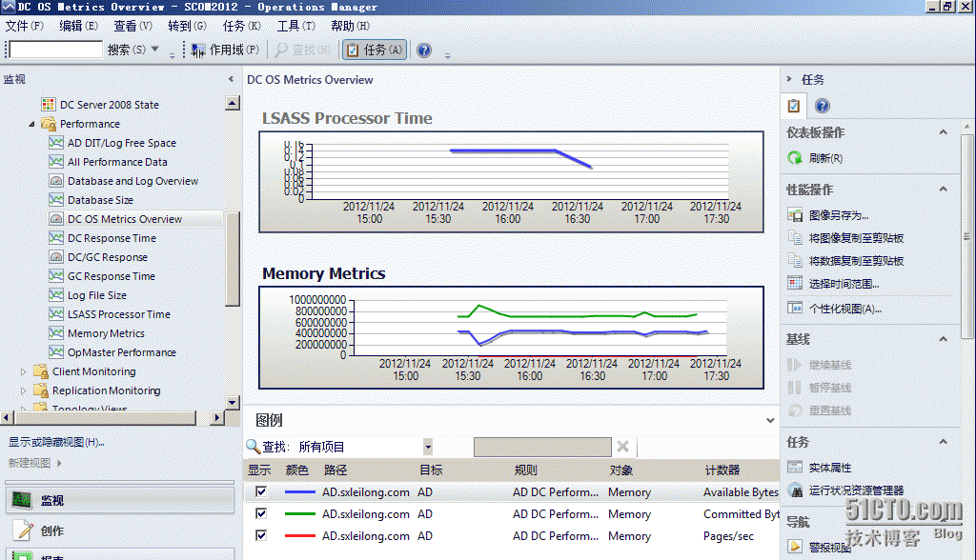
Task: Click the GC Response Time chart icon
Action: [56, 275]
